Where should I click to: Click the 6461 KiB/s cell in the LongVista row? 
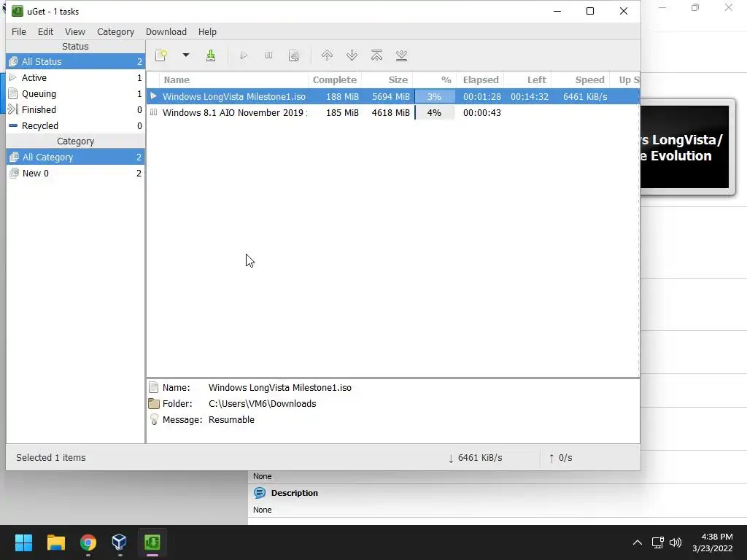(x=585, y=97)
